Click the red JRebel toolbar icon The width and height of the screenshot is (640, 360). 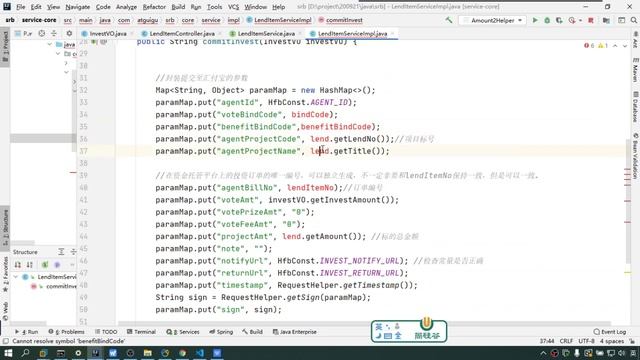[591, 20]
